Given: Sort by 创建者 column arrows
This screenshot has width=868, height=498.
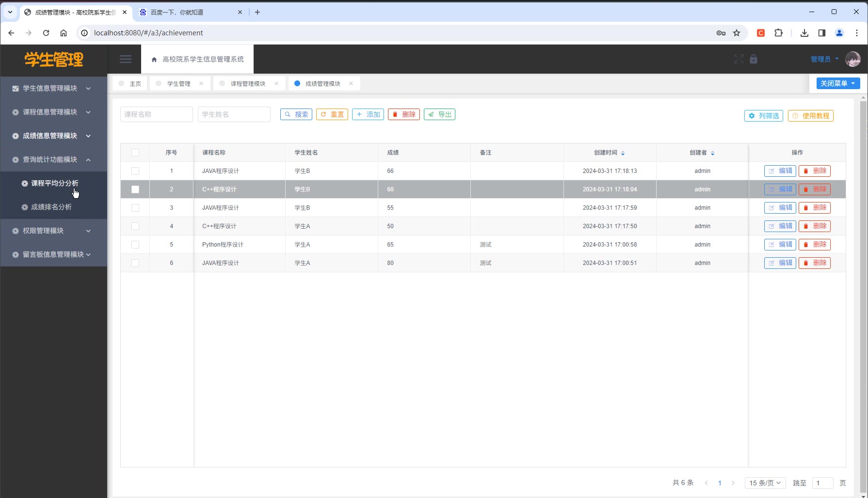Looking at the screenshot, I should point(712,153).
